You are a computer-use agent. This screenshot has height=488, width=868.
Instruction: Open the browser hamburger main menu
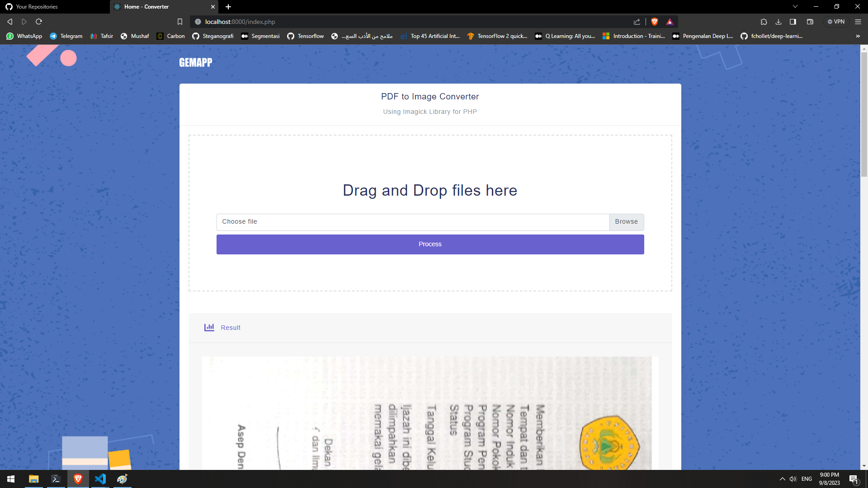pyautogui.click(x=858, y=22)
